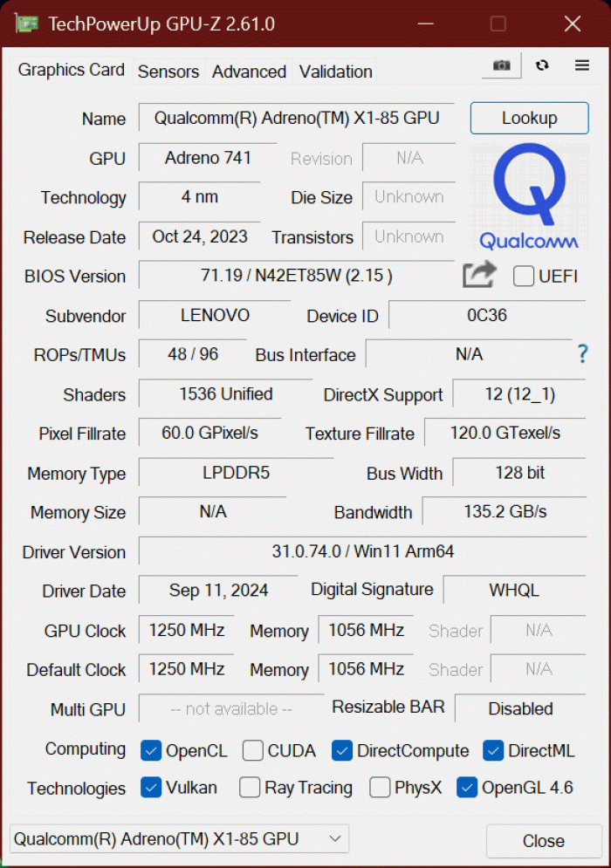
Task: Switch to the Sensors tab
Action: [168, 72]
